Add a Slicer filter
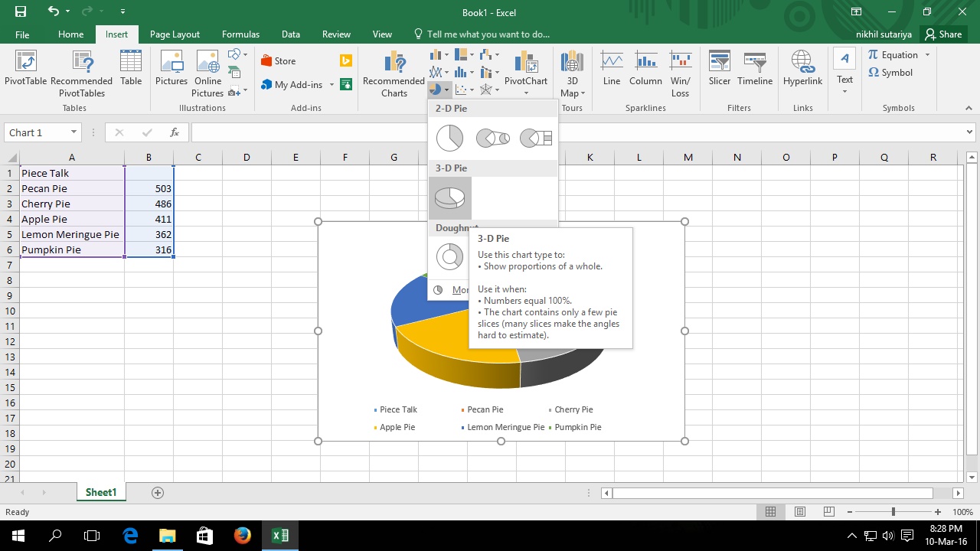Image resolution: width=980 pixels, height=551 pixels. point(719,68)
